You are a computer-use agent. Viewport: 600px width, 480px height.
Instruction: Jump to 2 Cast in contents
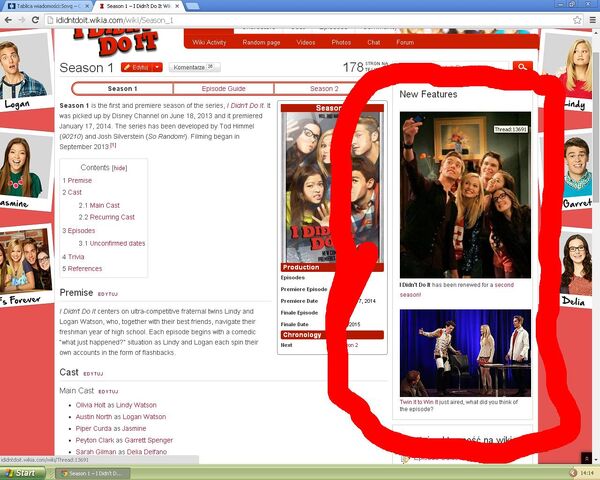72,192
